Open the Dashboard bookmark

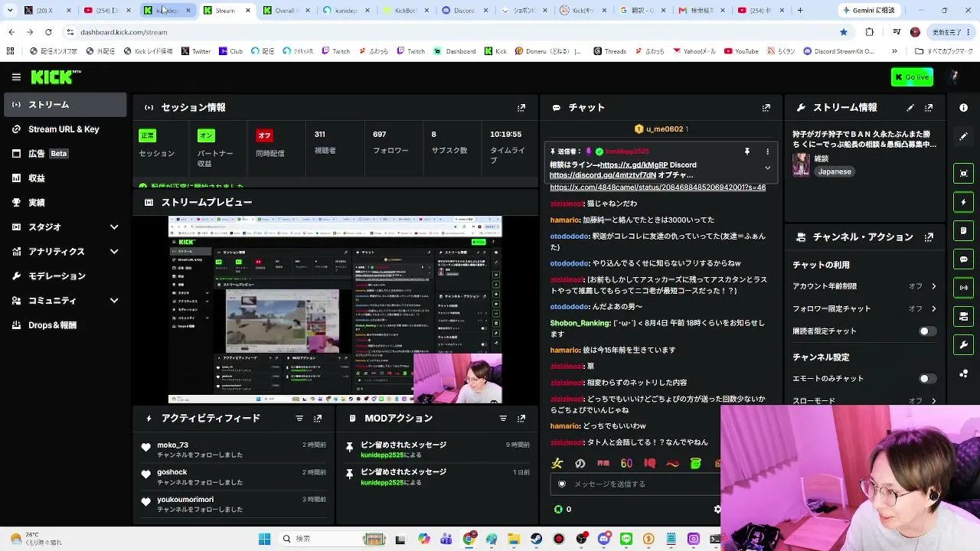(455, 51)
